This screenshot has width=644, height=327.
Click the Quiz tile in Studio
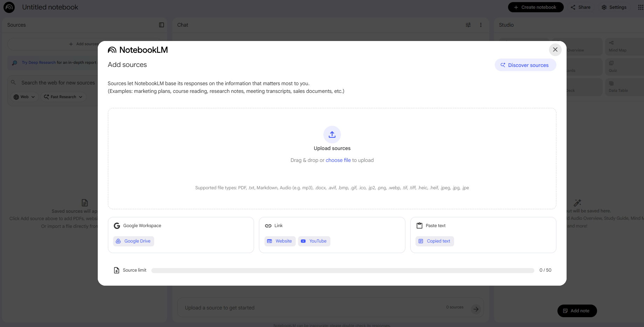click(x=624, y=67)
